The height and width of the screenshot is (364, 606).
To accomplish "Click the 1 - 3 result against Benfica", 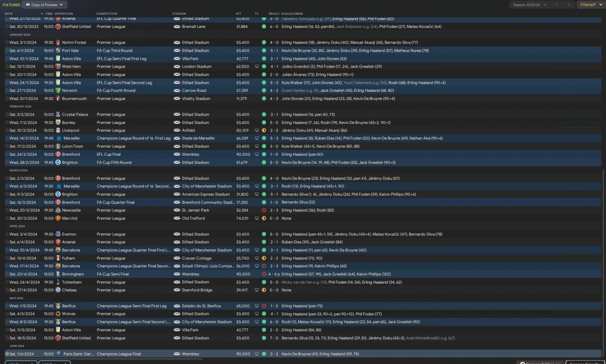I will tap(273, 306).
